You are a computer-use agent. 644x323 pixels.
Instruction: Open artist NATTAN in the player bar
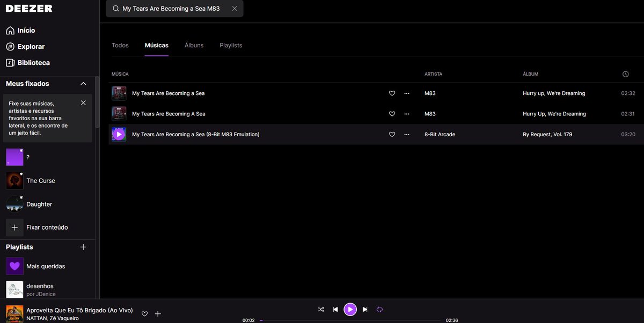36,318
